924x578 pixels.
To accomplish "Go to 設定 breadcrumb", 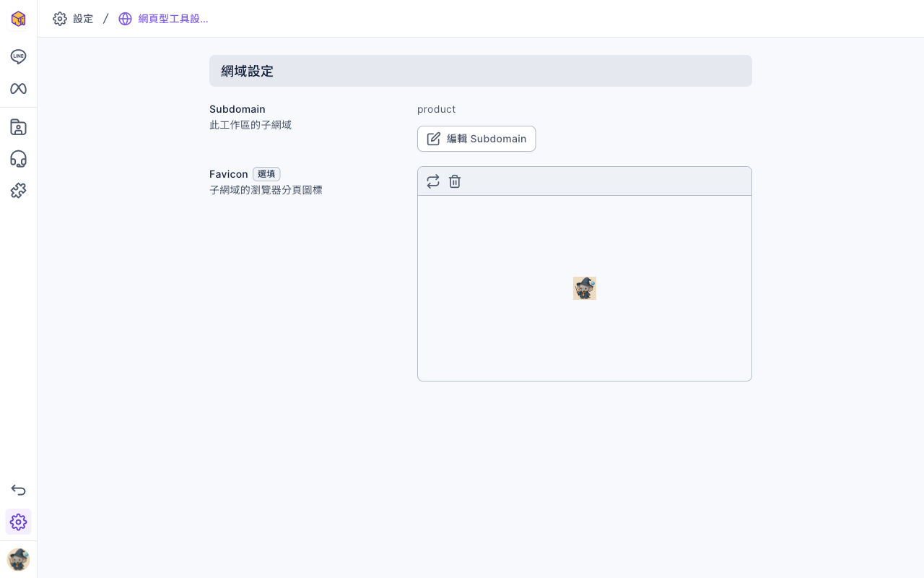I will coord(83,19).
